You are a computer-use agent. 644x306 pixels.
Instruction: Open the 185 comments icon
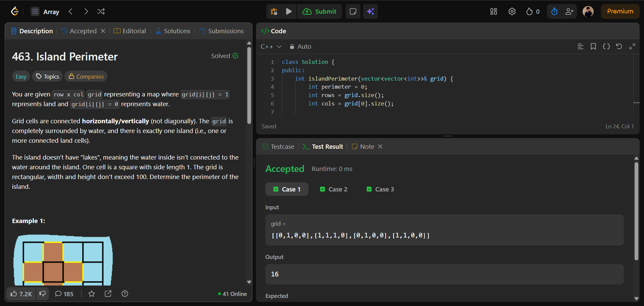tap(64, 294)
